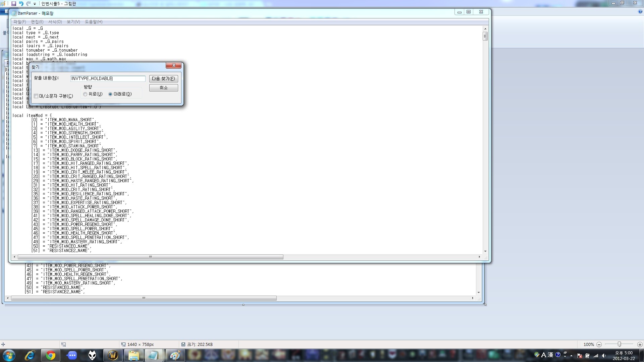Toggle the 대/소문자 구분 checkbox
Viewport: 644px width, 362px height.
pyautogui.click(x=36, y=96)
